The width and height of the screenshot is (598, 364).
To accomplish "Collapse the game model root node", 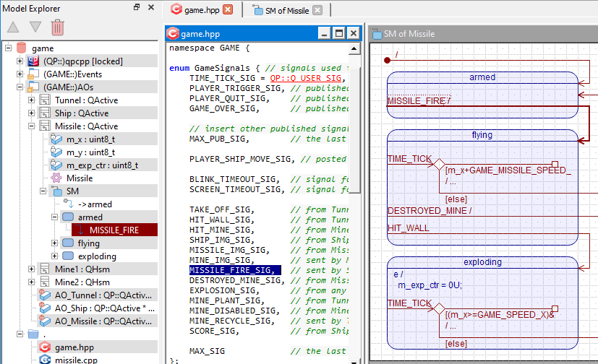I will 9,48.
